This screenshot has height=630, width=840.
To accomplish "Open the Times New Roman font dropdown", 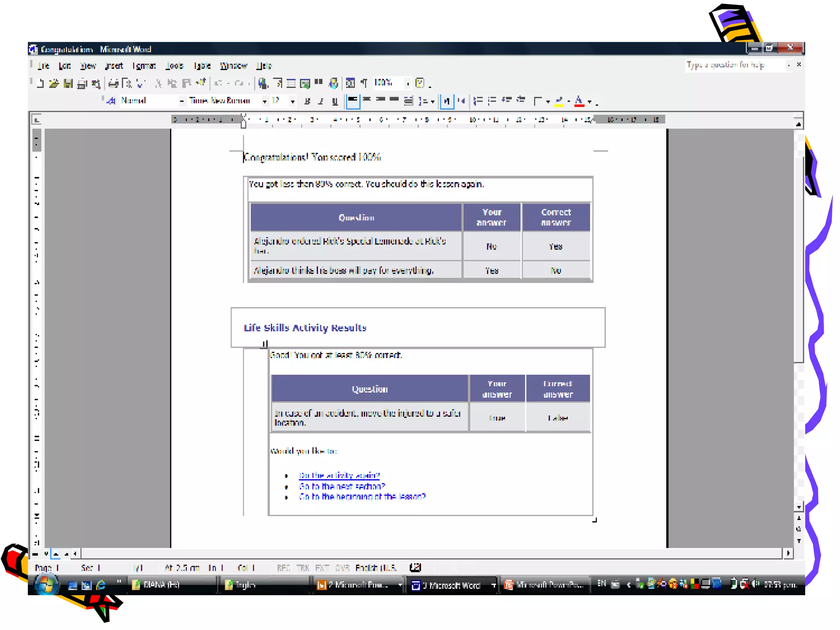I will [265, 101].
